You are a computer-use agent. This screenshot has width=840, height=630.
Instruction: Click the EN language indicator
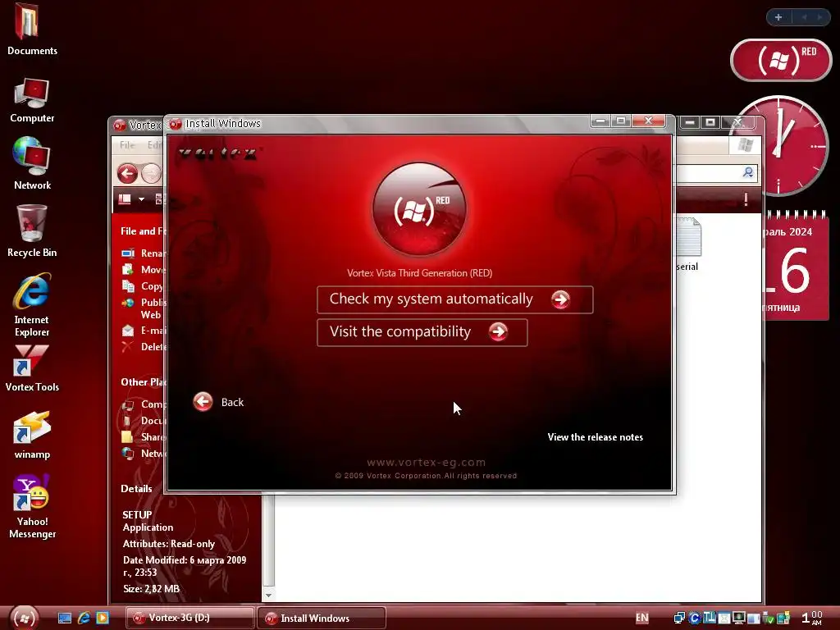(641, 619)
